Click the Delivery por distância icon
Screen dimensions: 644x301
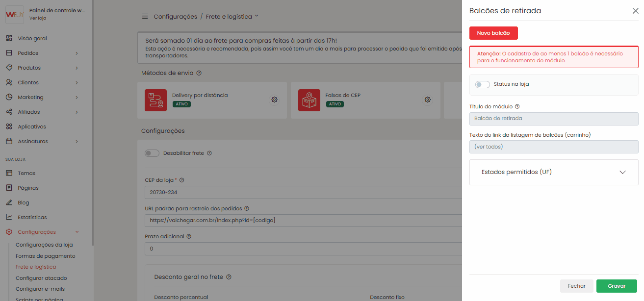(155, 100)
